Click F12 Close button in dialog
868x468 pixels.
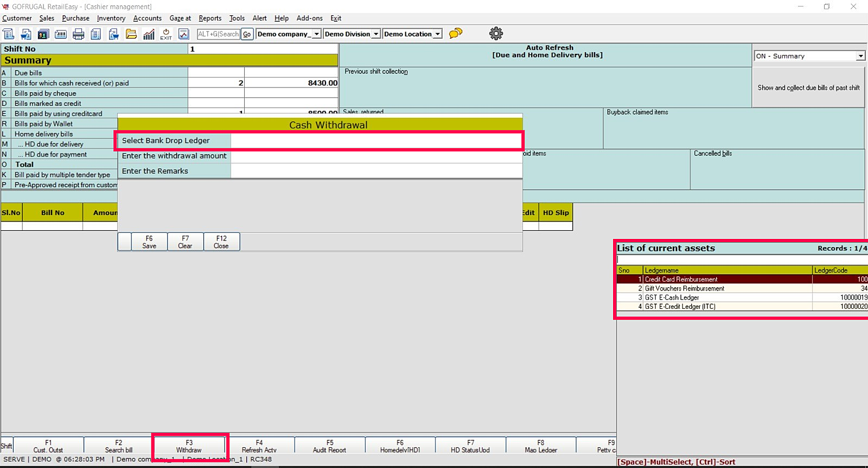(x=221, y=242)
